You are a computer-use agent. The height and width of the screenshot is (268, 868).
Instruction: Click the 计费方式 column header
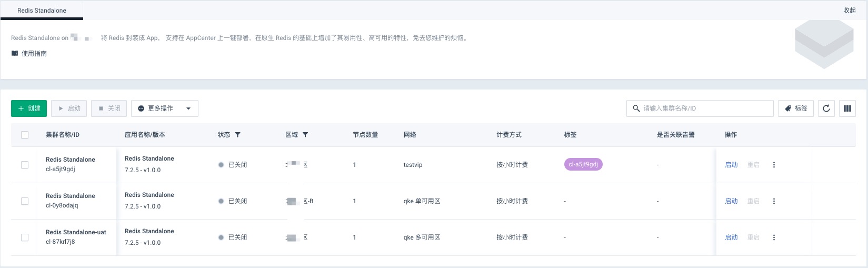pyautogui.click(x=508, y=135)
